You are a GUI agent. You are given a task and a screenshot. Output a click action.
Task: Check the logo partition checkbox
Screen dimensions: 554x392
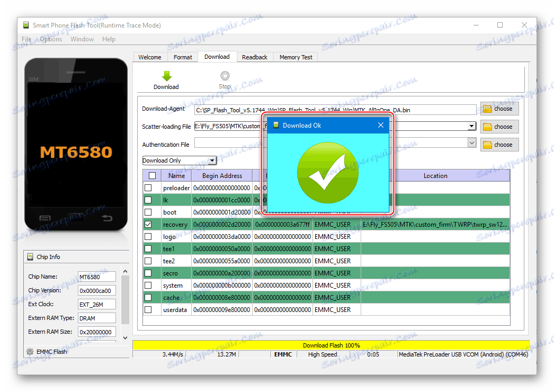[148, 236]
